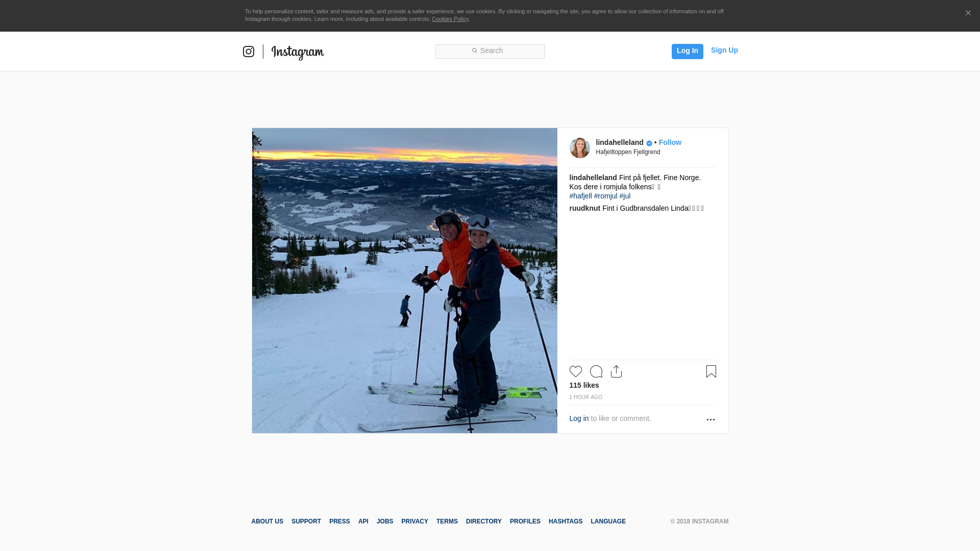Screen dimensions: 980x551
Task: Open the ruudknut commenter profile
Action: 584,208
